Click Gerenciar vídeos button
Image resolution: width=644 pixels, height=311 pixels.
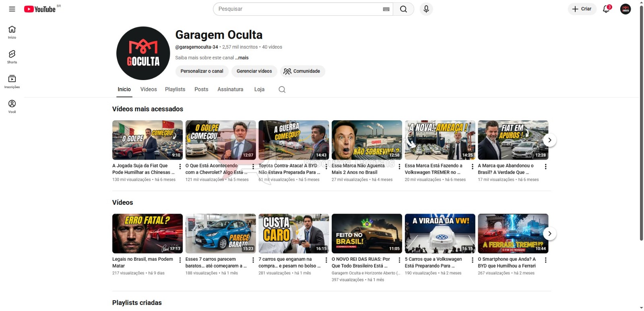pyautogui.click(x=254, y=71)
